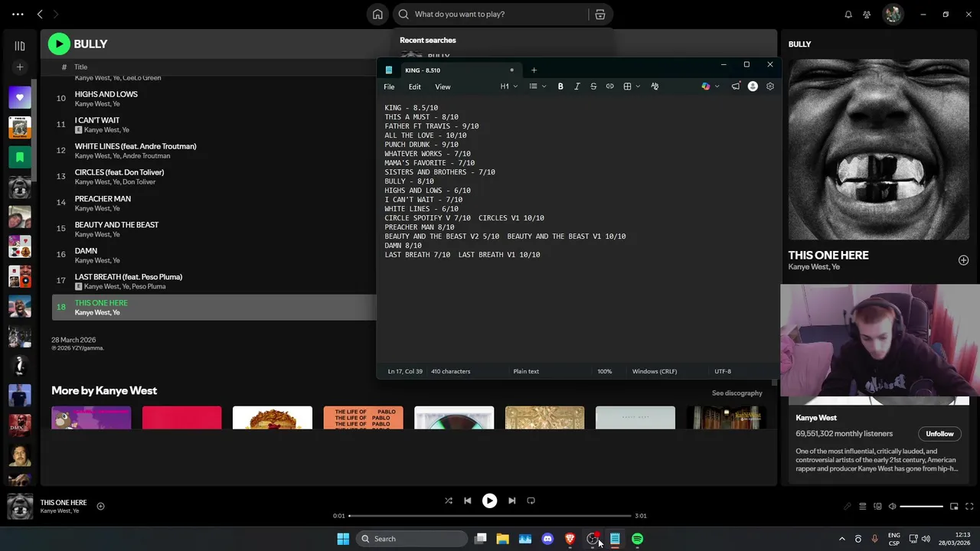Add THIS ONE HERE to Liked Songs in player bar
This screenshot has width=980, height=551.
(100, 506)
